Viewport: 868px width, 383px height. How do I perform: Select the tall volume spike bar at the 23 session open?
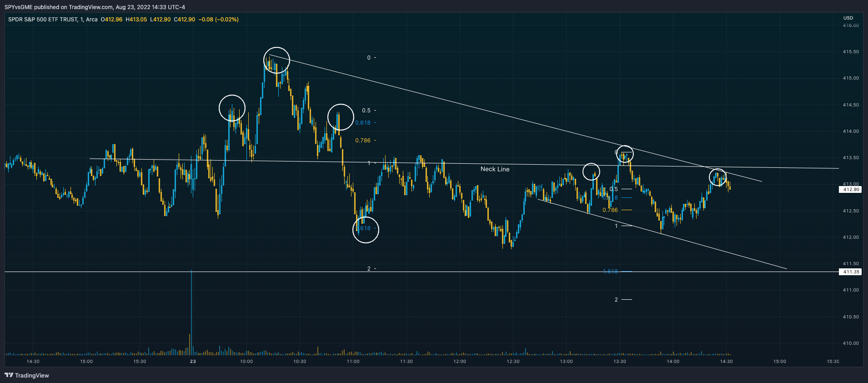(191, 312)
